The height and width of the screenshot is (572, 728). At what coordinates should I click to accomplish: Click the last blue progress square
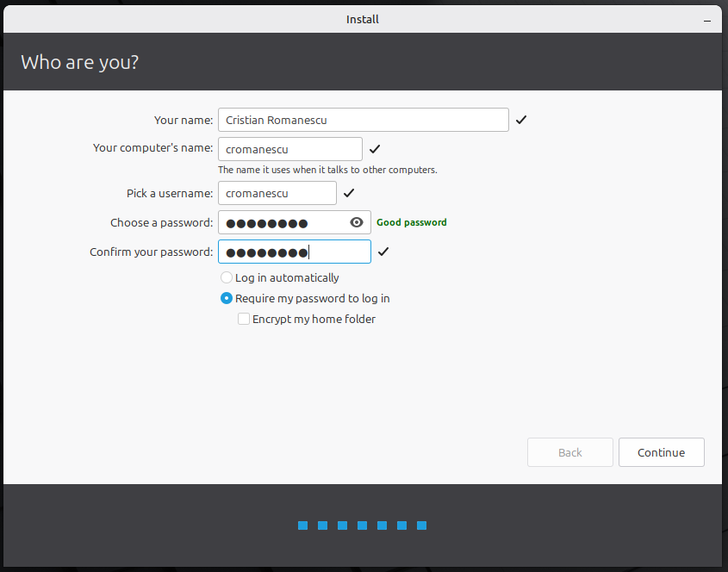422,525
